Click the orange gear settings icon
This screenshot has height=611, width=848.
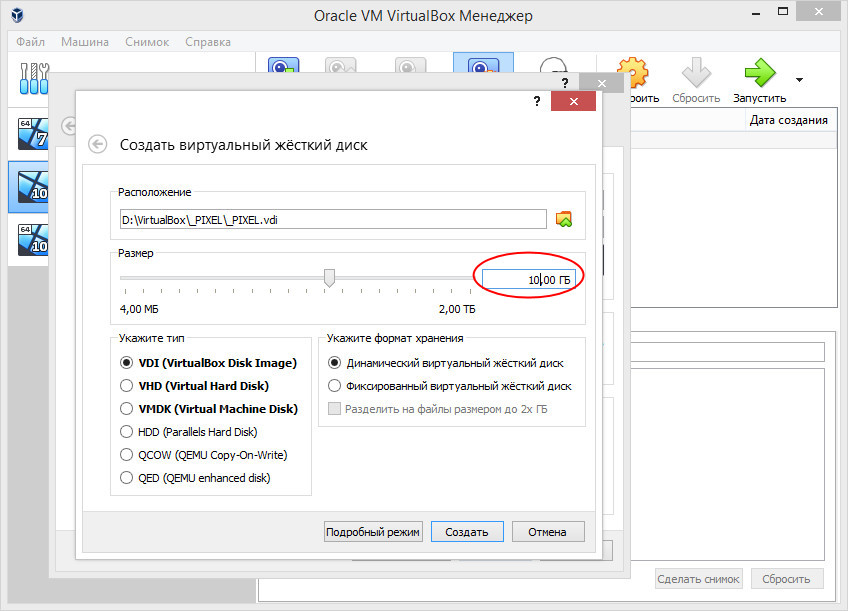click(632, 72)
